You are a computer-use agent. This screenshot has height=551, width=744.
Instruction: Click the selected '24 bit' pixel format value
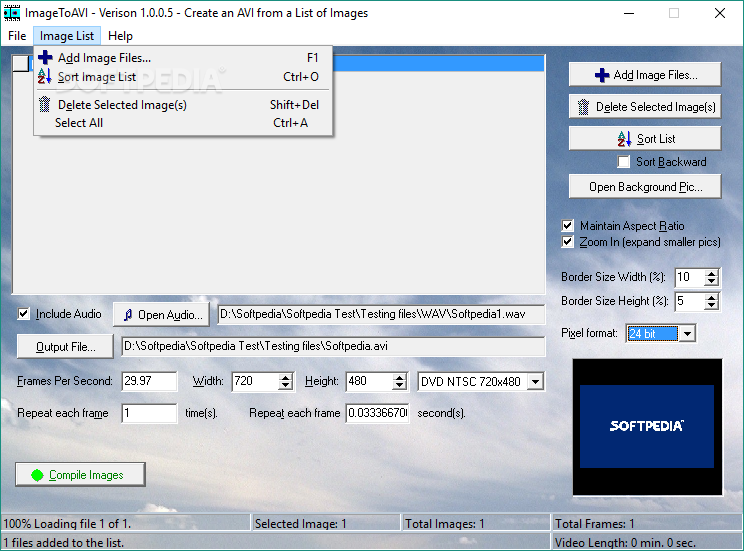652,334
